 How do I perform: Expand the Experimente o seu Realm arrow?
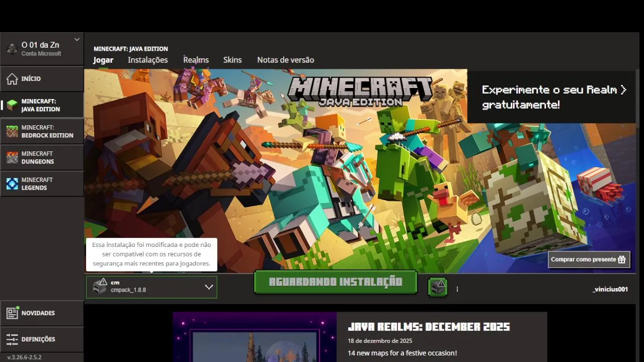click(x=623, y=90)
